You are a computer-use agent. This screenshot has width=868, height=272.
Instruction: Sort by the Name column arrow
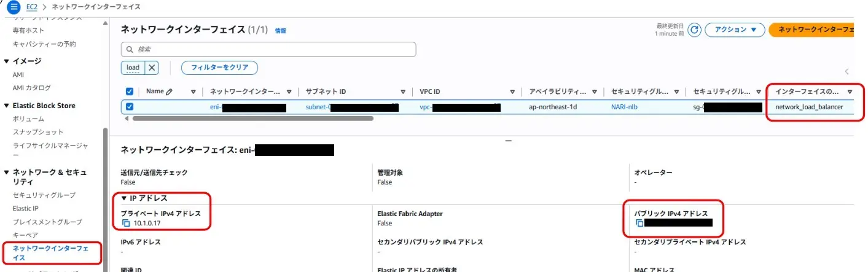(x=194, y=92)
